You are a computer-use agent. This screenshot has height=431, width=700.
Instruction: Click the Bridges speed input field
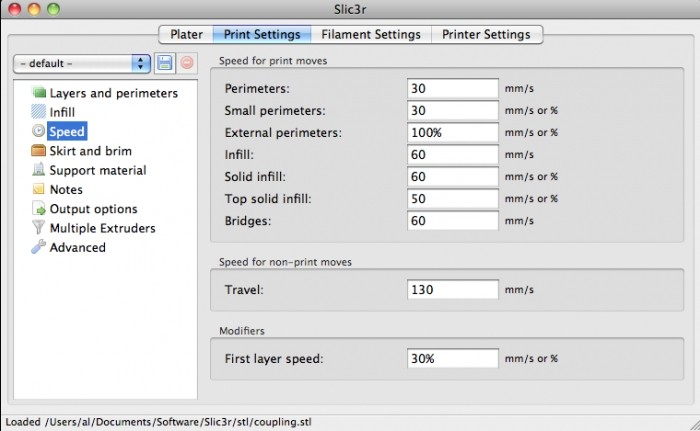[453, 220]
